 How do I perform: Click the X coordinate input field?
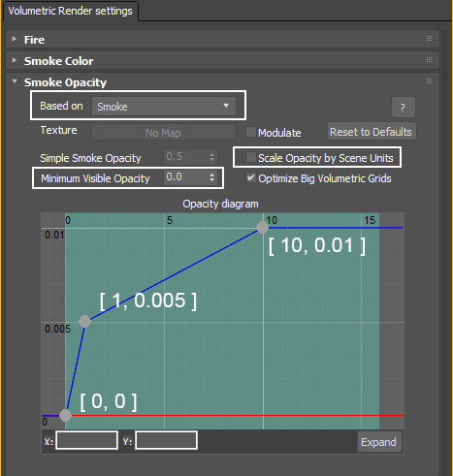86,440
